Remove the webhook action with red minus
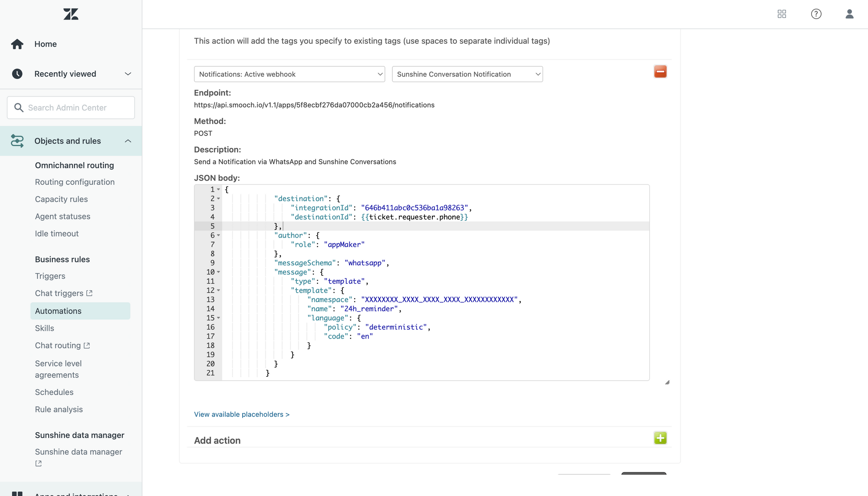868x496 pixels. [660, 72]
